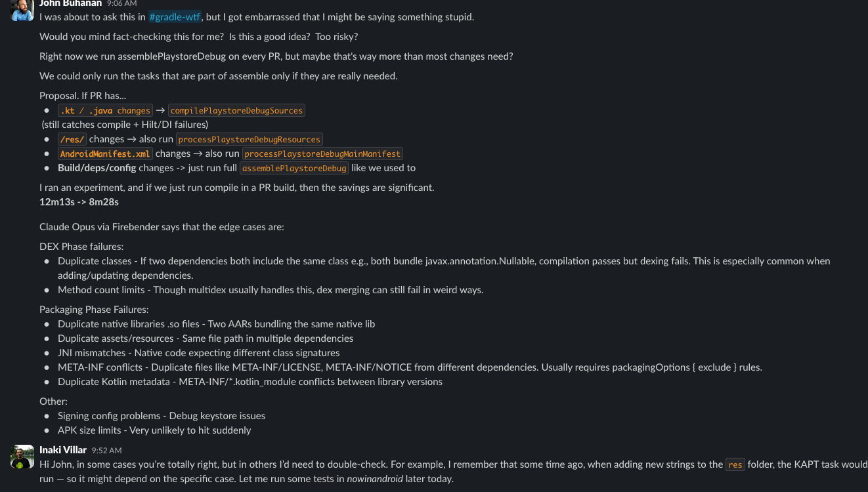Click the 9:52 AM message timestamp
This screenshot has width=868, height=492.
(x=106, y=451)
